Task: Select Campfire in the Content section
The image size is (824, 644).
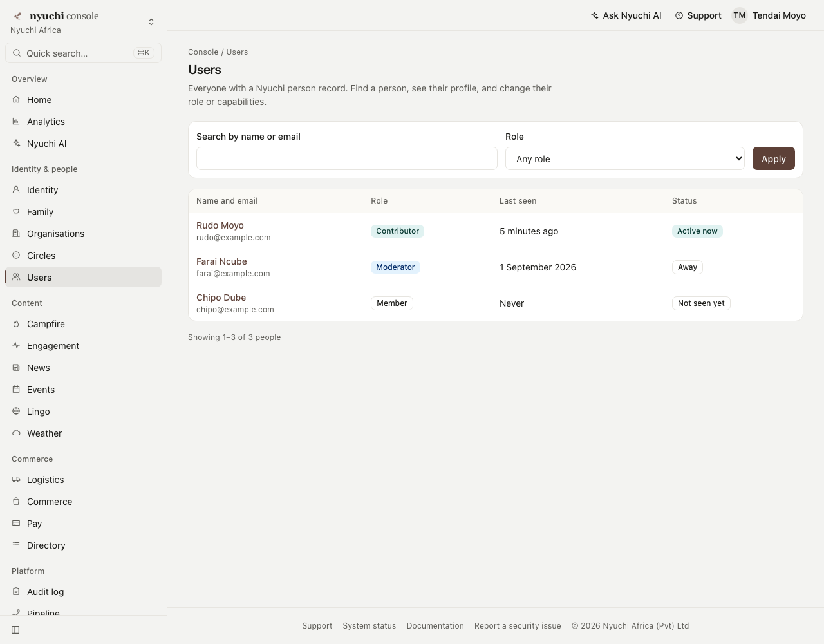Action: click(x=84, y=324)
